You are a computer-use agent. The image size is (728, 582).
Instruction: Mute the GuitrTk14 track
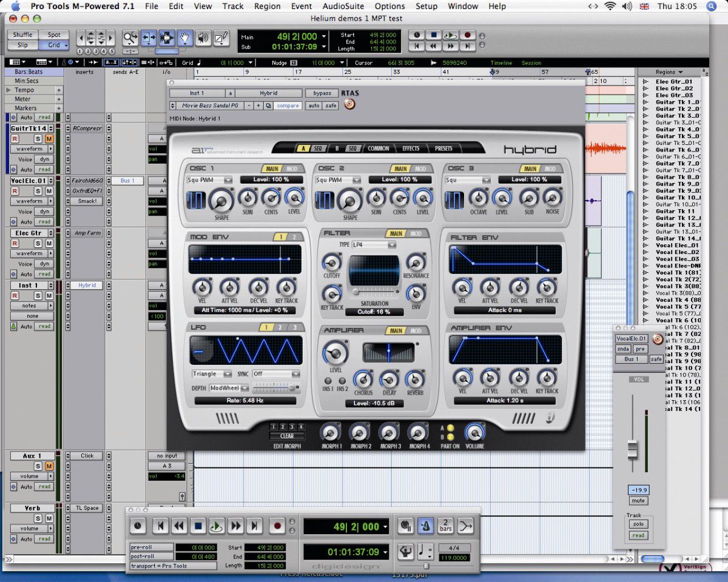49,139
